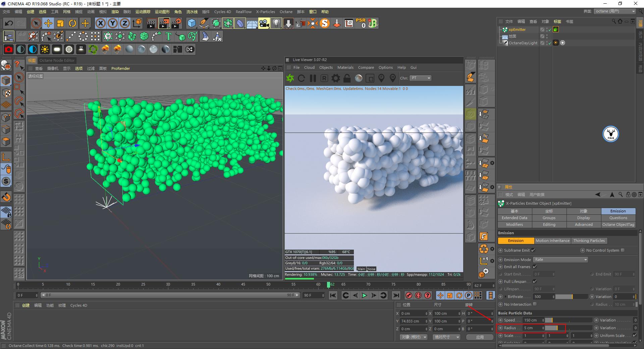Screen dimensions: 644x349
Task: Switch to the Advanced emitter settings
Action: [583, 225]
